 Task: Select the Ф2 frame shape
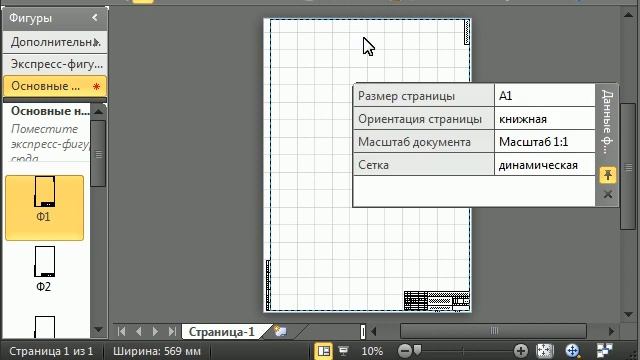coord(44,269)
